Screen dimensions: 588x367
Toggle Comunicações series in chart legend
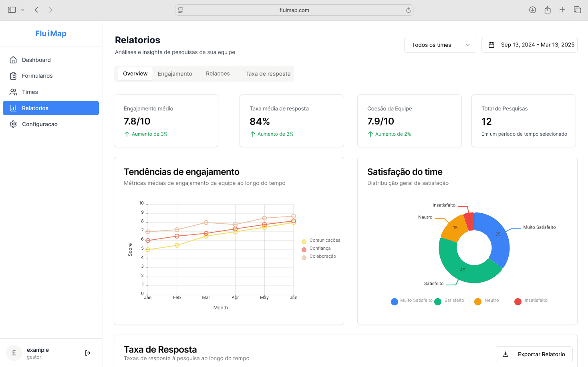point(321,241)
